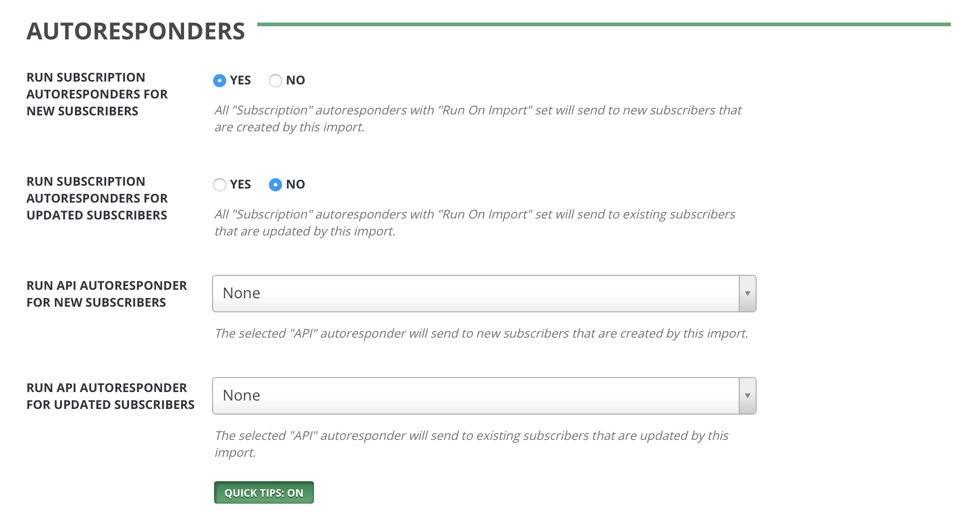Open the API autoresponder dropdown for updated subscribers
The height and width of the screenshot is (514, 980).
coord(483,396)
